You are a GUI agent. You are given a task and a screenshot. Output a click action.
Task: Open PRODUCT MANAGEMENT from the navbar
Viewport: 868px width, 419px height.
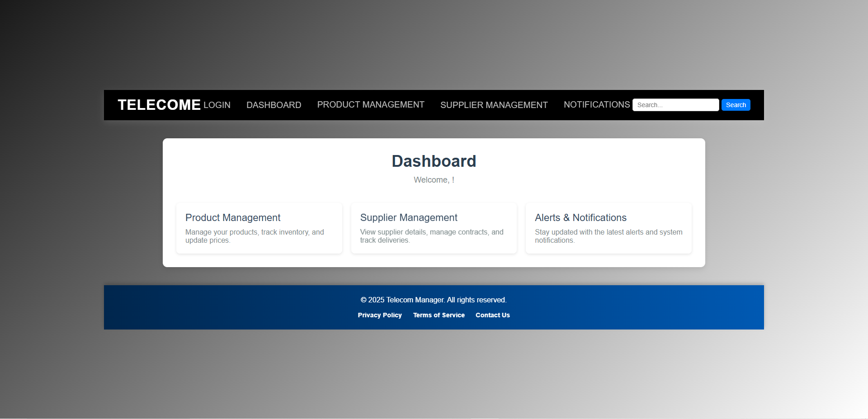[371, 104]
